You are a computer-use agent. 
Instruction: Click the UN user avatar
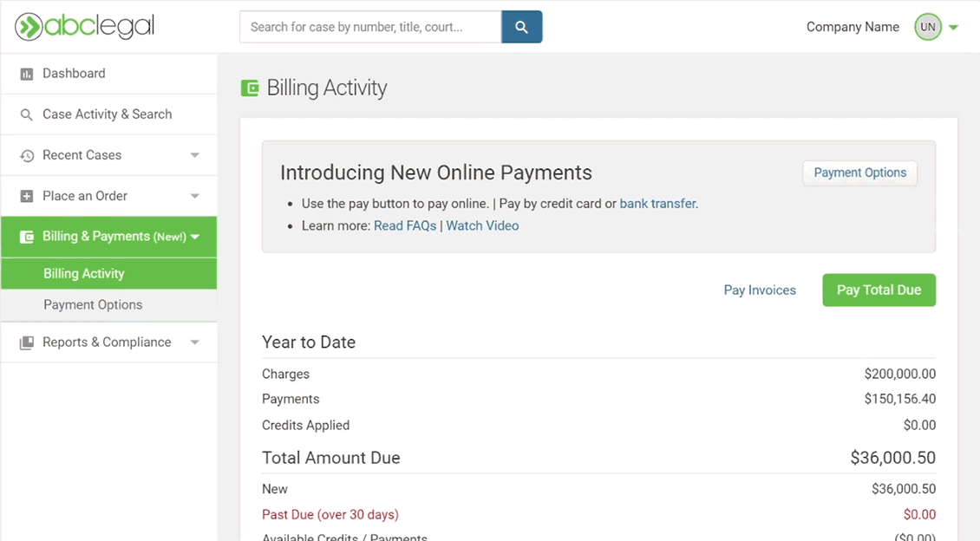pyautogui.click(x=927, y=27)
